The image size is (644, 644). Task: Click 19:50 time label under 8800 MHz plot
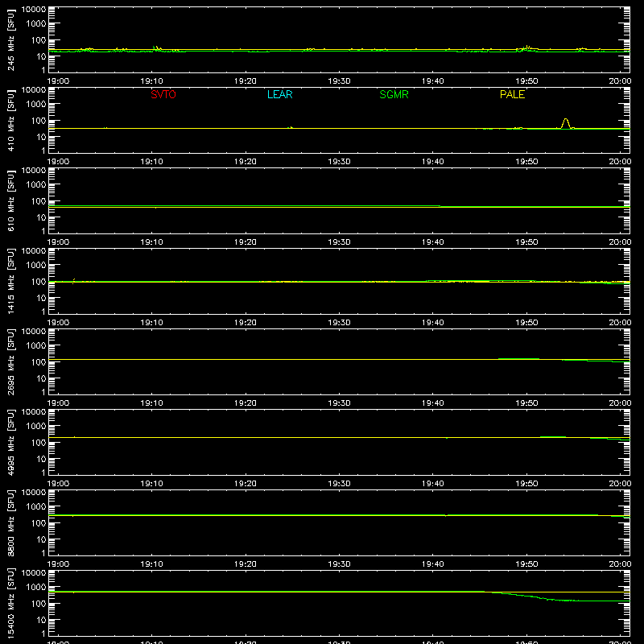tap(526, 564)
